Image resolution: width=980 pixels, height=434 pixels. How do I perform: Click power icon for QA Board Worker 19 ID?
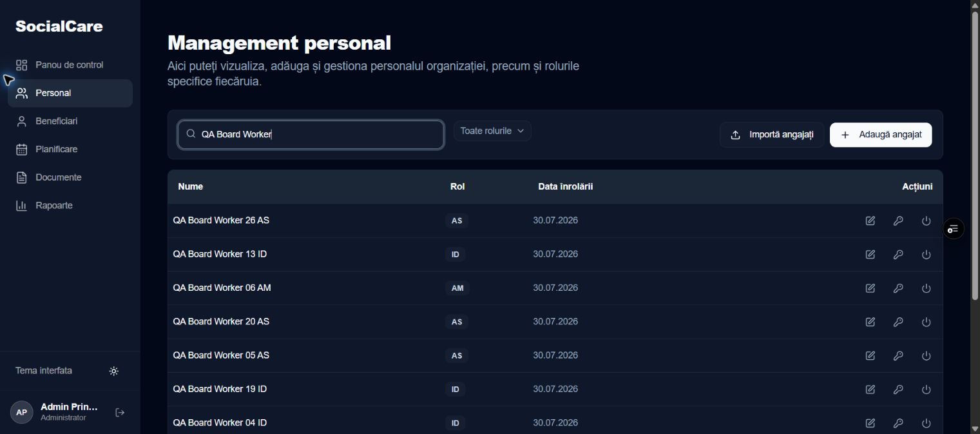(x=927, y=390)
